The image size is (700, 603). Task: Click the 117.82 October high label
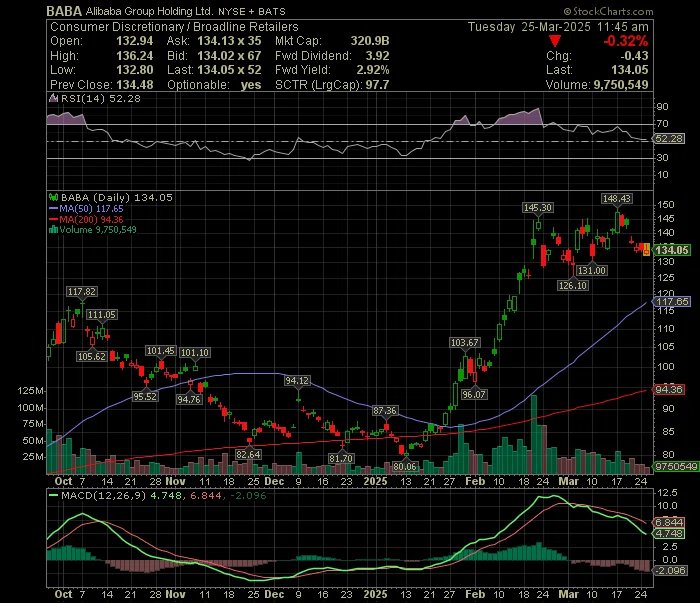tap(81, 291)
